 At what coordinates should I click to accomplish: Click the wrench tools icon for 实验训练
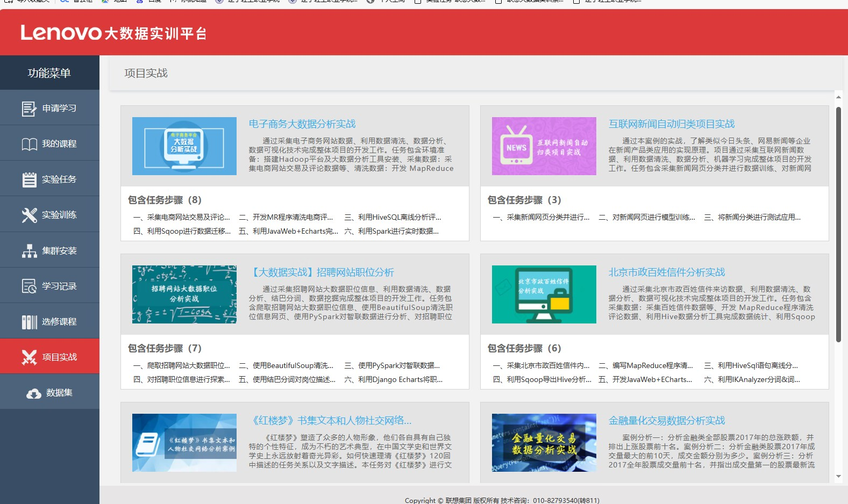[29, 215]
